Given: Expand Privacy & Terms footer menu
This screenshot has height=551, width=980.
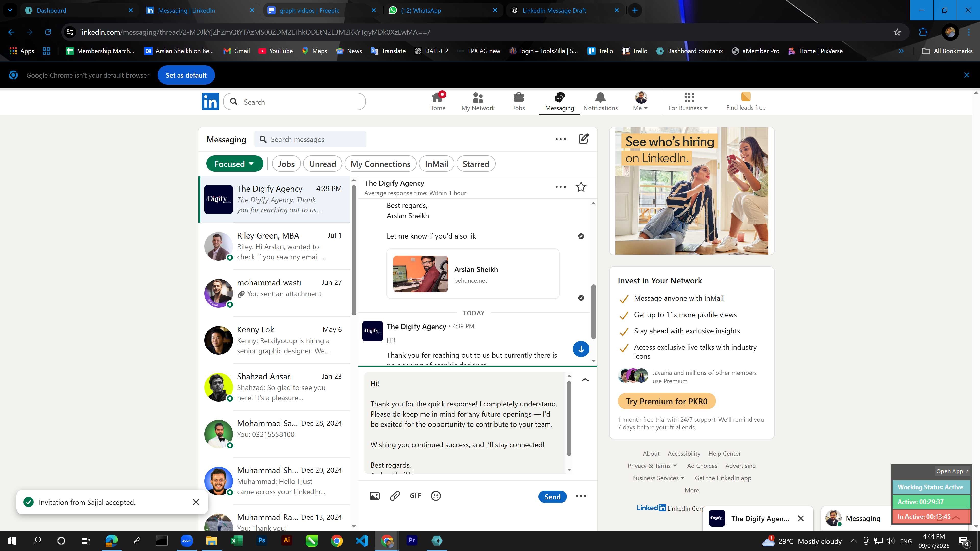Looking at the screenshot, I should [652, 466].
